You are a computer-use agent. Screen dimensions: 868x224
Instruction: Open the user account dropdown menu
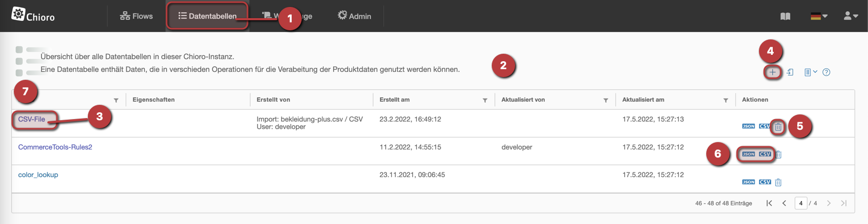(x=850, y=16)
